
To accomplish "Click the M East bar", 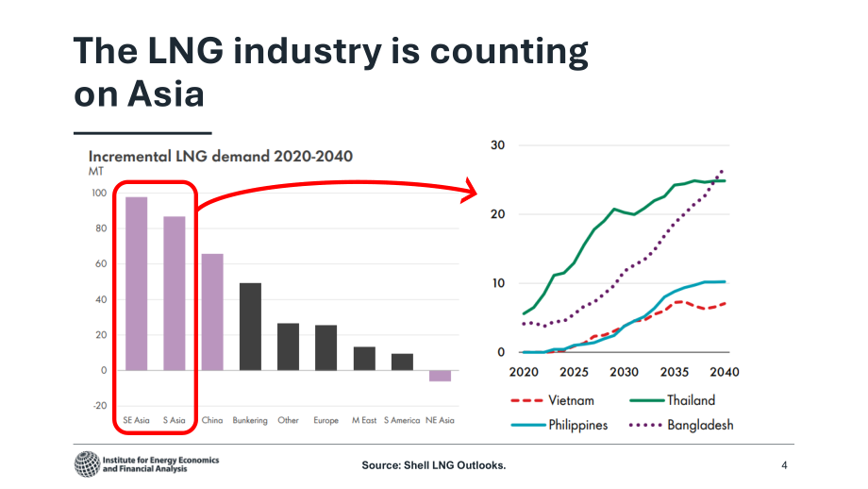I will pos(364,359).
